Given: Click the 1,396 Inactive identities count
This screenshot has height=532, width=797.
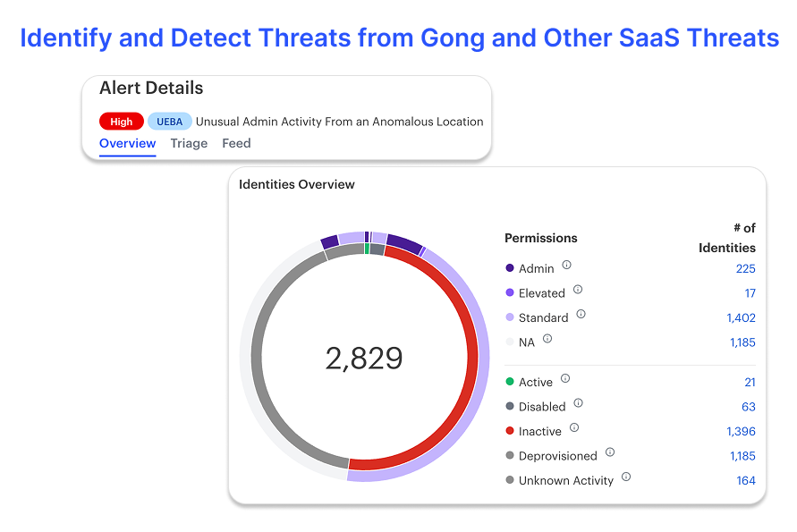Looking at the screenshot, I should [x=741, y=432].
